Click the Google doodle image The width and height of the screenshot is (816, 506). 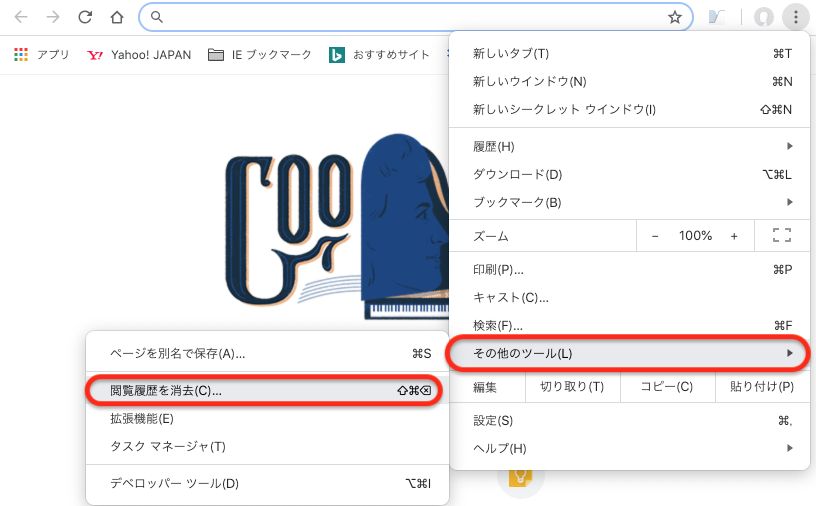[336, 227]
